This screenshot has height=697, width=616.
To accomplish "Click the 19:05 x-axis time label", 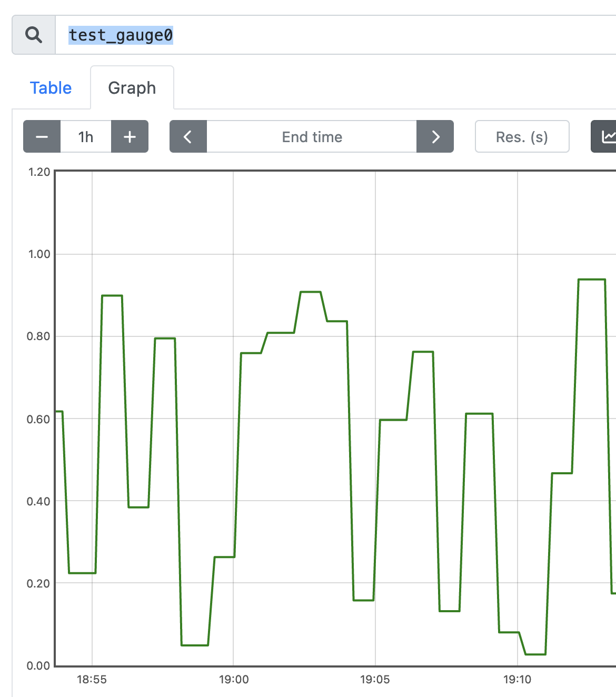I will (375, 680).
